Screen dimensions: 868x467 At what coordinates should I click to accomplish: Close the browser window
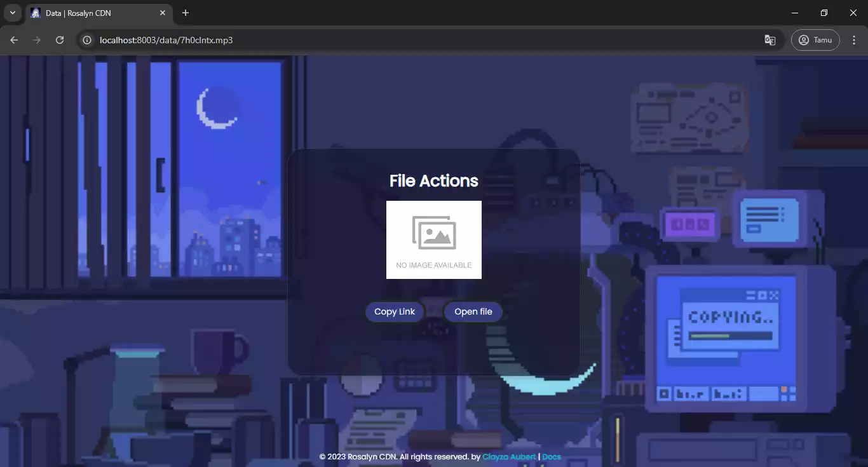[853, 13]
